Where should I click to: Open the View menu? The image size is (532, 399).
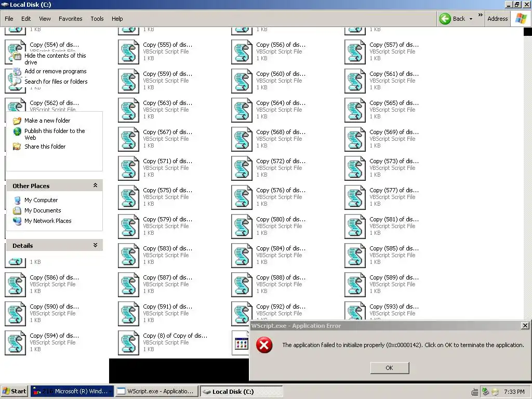tap(45, 19)
